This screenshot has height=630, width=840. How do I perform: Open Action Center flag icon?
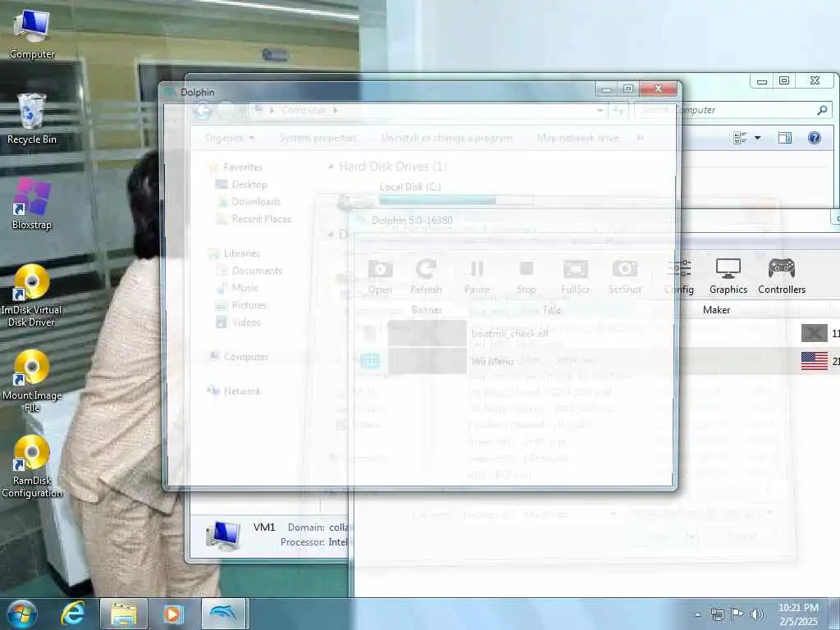[737, 614]
